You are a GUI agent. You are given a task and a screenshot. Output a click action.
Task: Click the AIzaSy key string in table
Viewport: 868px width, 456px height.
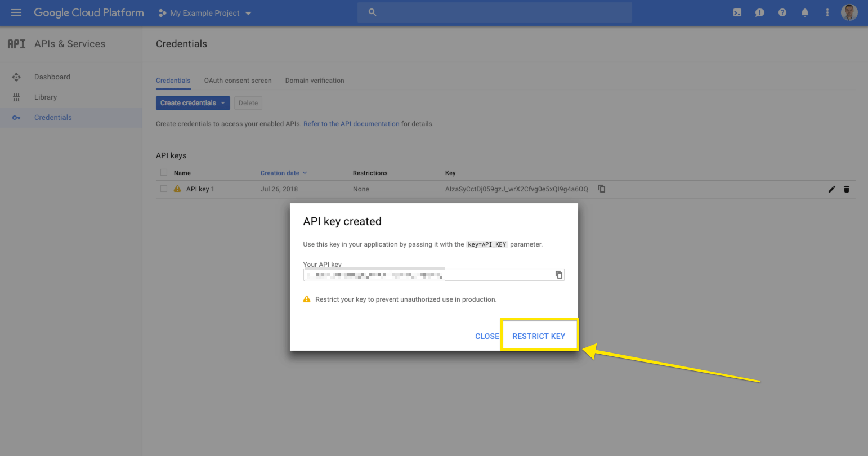(x=516, y=189)
